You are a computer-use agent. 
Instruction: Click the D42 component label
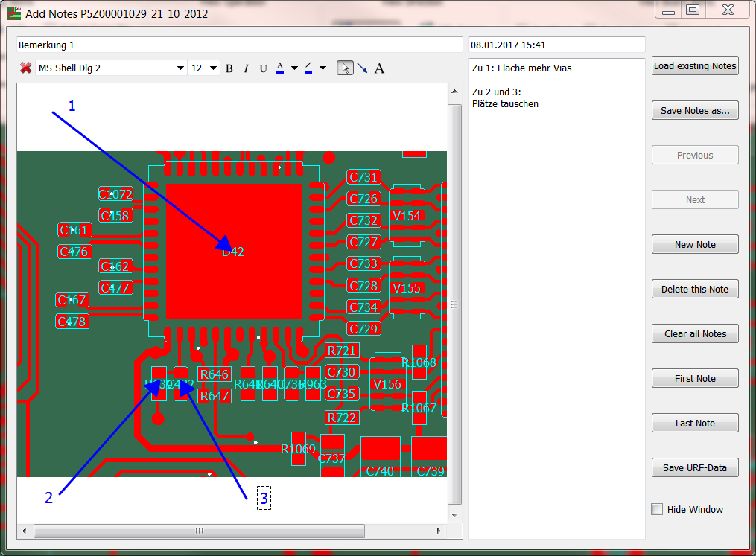point(233,252)
